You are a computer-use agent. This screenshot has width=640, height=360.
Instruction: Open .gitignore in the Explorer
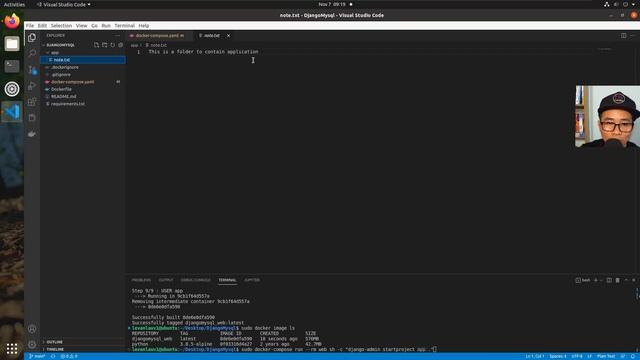(x=83, y=75)
